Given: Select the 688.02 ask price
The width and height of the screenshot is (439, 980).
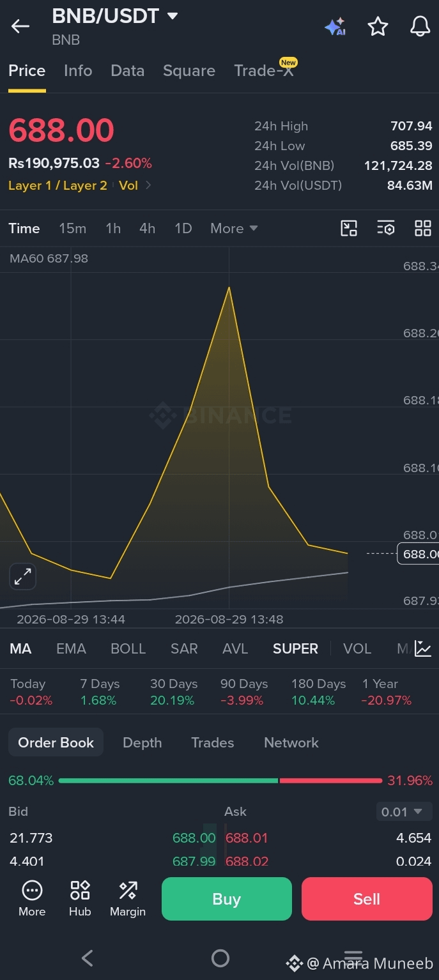Looking at the screenshot, I should pos(247,861).
